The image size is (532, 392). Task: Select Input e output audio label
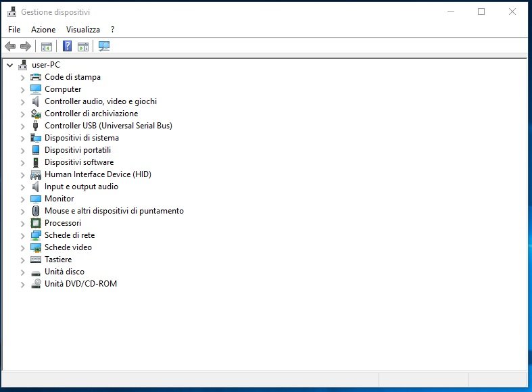coord(81,187)
